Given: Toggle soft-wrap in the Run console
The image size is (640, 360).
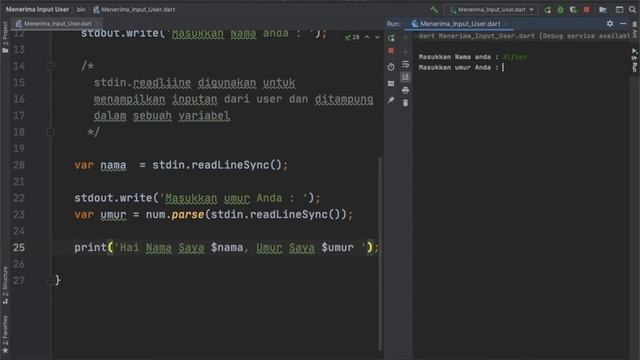Looking at the screenshot, I should tap(405, 64).
